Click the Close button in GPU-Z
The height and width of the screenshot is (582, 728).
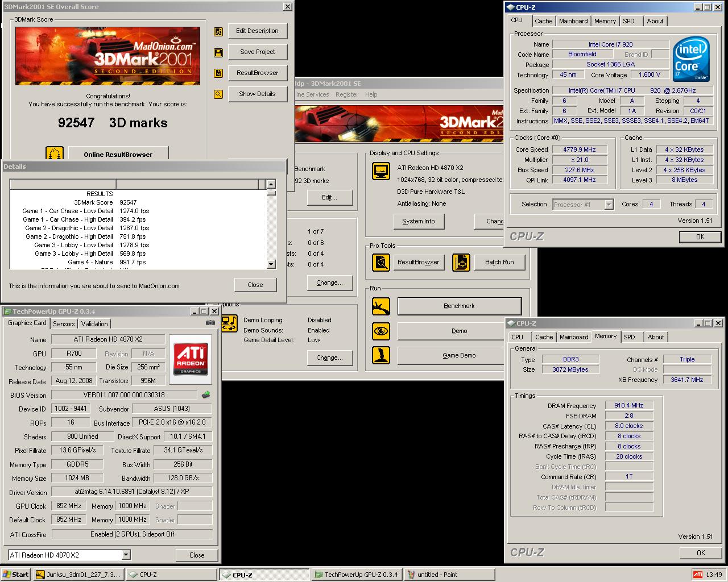click(197, 555)
